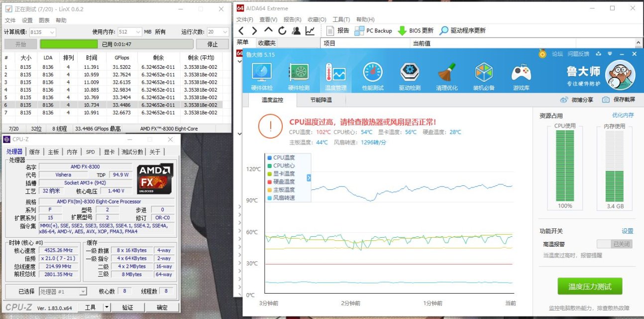Click PC Backup in AIDA64 toolbar
This screenshot has width=644, height=319.
(x=373, y=30)
